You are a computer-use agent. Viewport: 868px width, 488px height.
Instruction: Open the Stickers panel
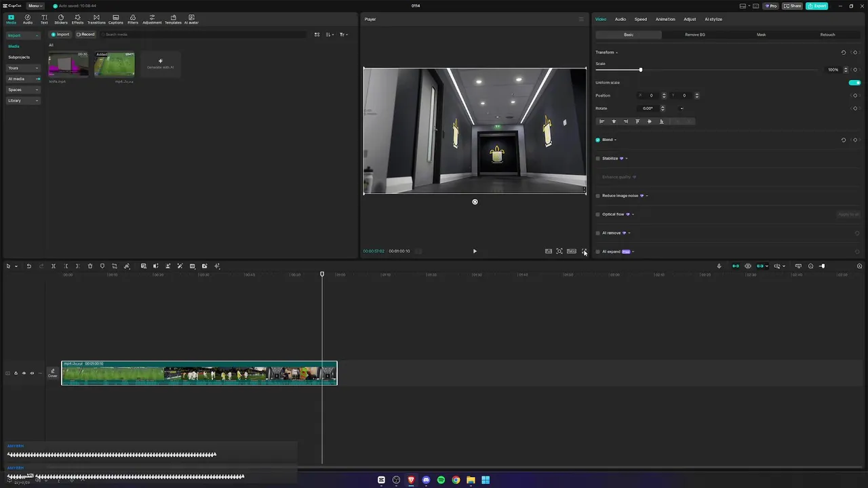click(61, 19)
